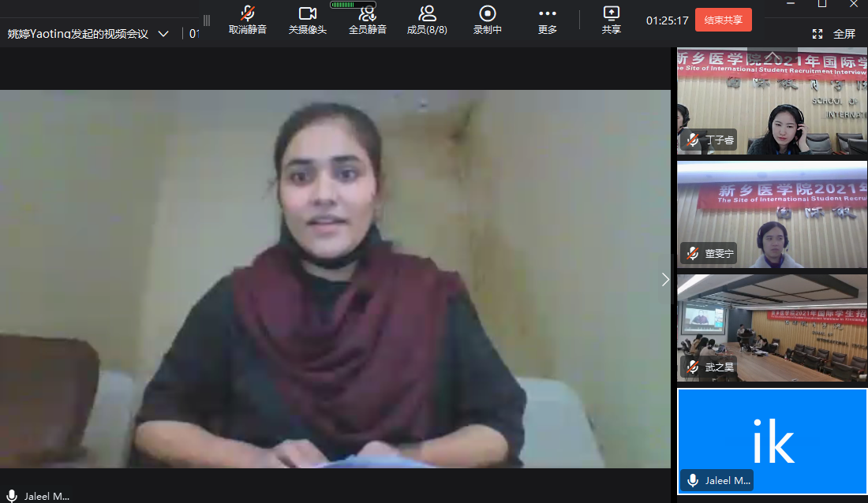Collapse the participant sidebar with arrow
Screen dimensions: 868x503
(665, 279)
